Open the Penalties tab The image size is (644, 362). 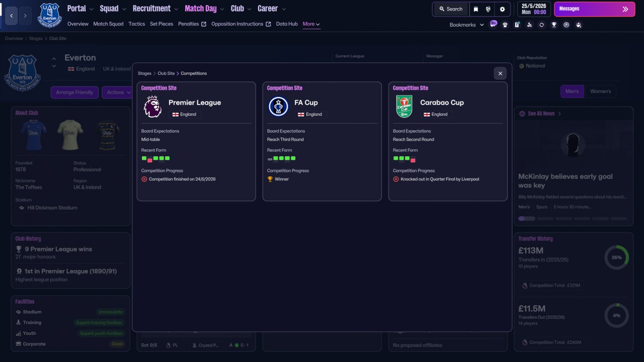(x=189, y=24)
